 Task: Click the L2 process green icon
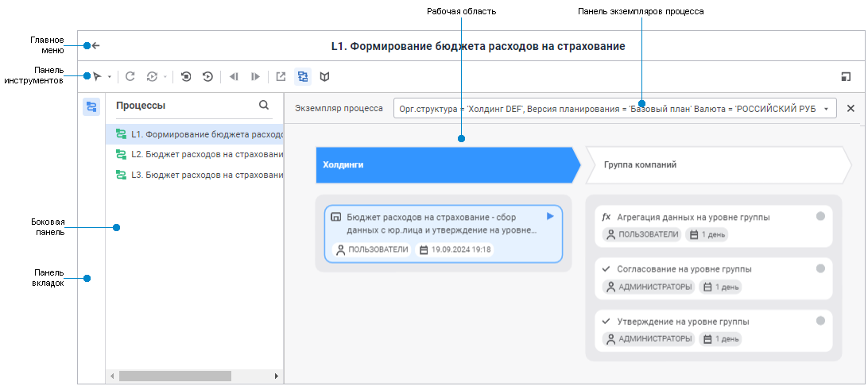click(x=121, y=154)
